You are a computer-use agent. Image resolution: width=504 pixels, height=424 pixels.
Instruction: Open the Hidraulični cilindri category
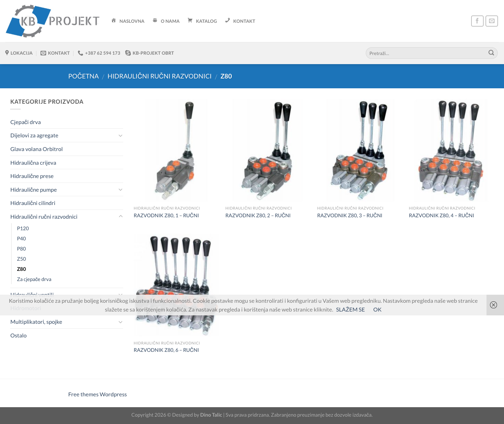tap(33, 203)
